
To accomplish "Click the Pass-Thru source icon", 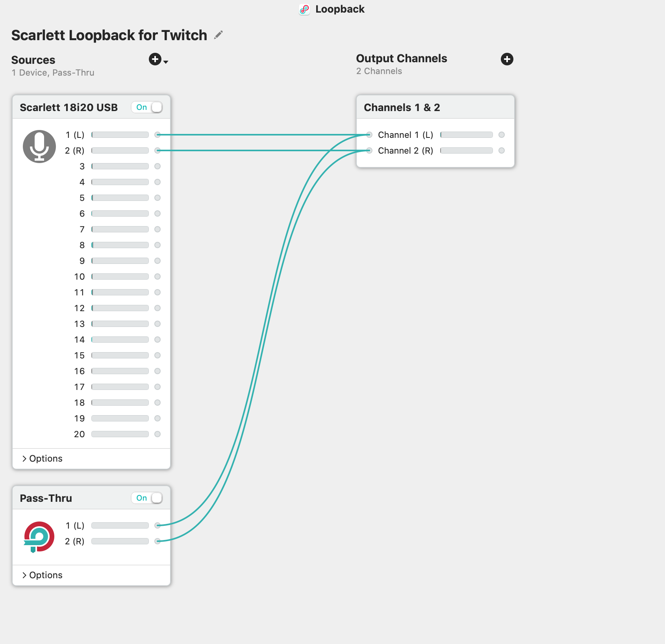I will (x=39, y=536).
